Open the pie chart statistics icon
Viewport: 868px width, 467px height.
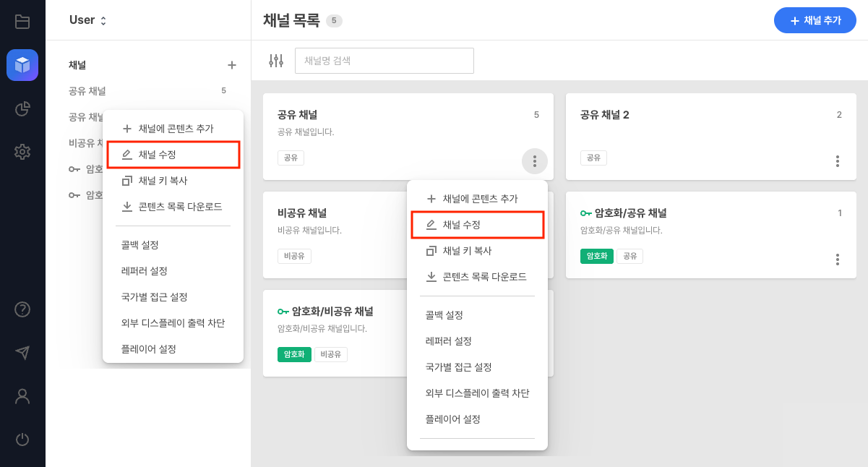pyautogui.click(x=22, y=108)
